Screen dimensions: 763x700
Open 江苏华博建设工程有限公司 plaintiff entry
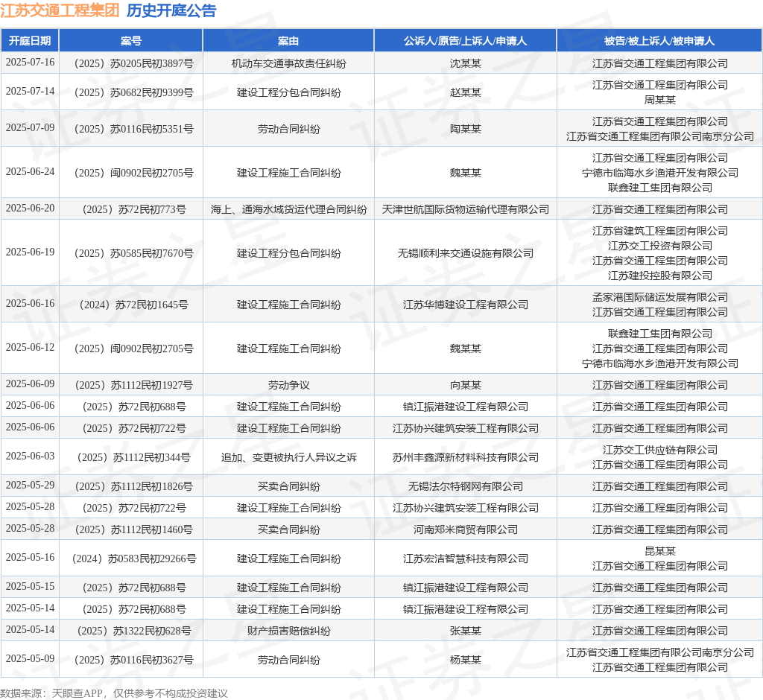pos(465,305)
